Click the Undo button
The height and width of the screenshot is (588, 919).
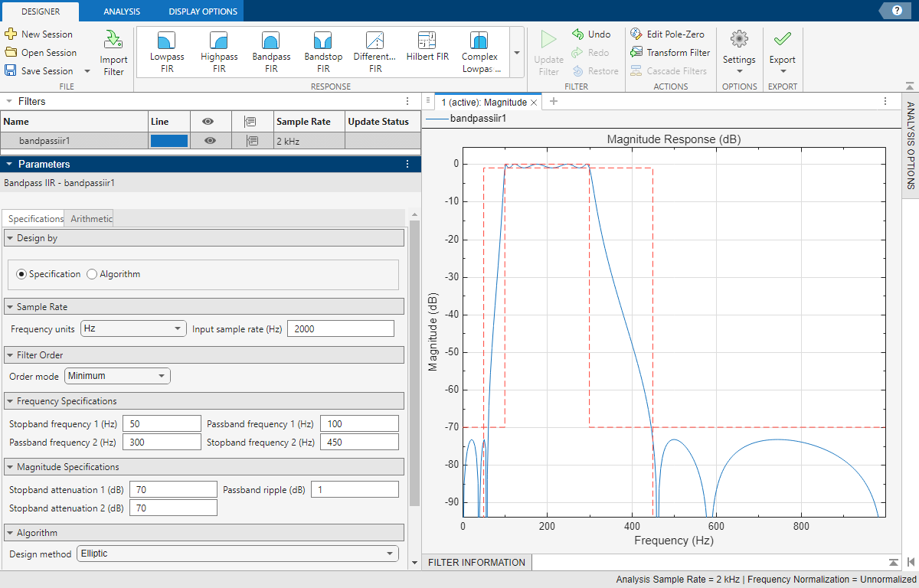[x=590, y=34]
